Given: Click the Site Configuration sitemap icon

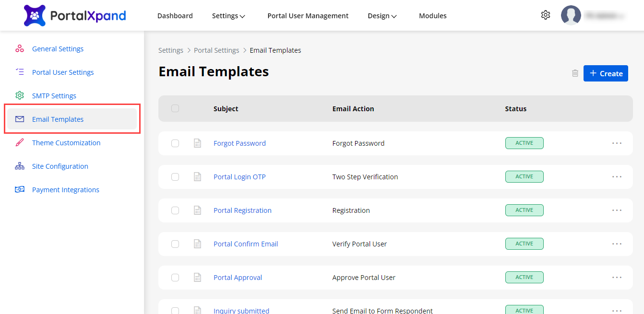Looking at the screenshot, I should (x=20, y=166).
